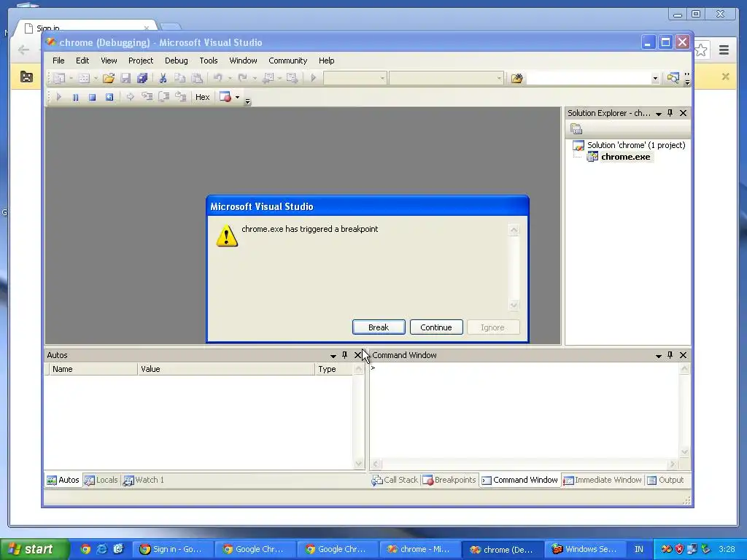Image resolution: width=747 pixels, height=560 pixels.
Task: Open the Project menu
Action: click(x=141, y=61)
